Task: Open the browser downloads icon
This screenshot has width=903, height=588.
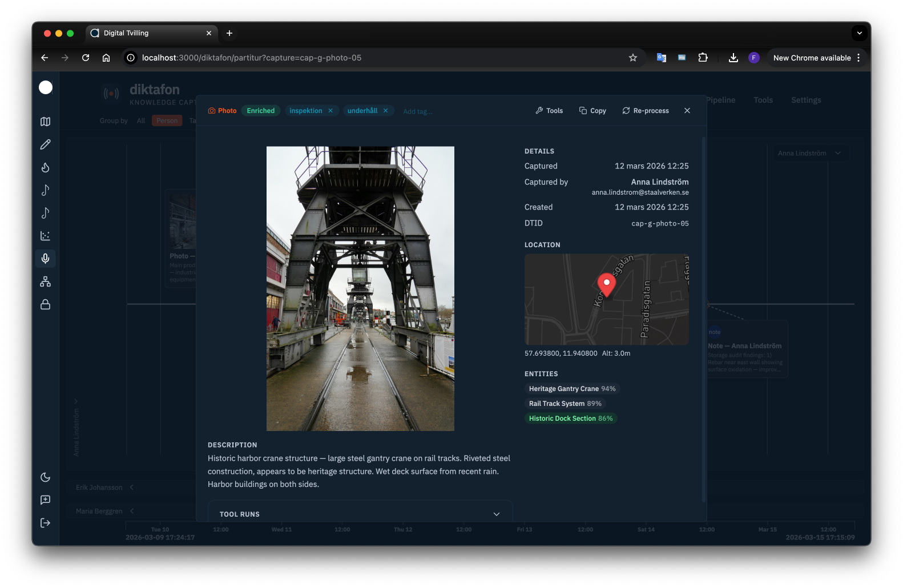Action: point(733,58)
